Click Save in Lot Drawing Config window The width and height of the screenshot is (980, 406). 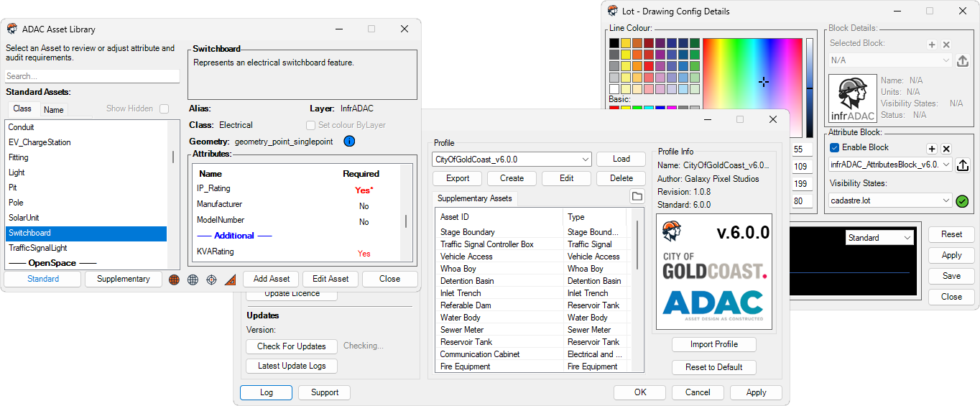point(951,276)
